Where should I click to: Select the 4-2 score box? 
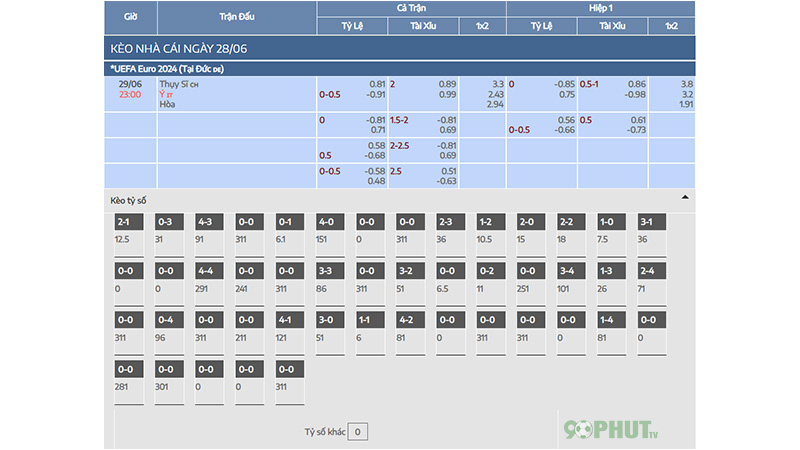[410, 320]
